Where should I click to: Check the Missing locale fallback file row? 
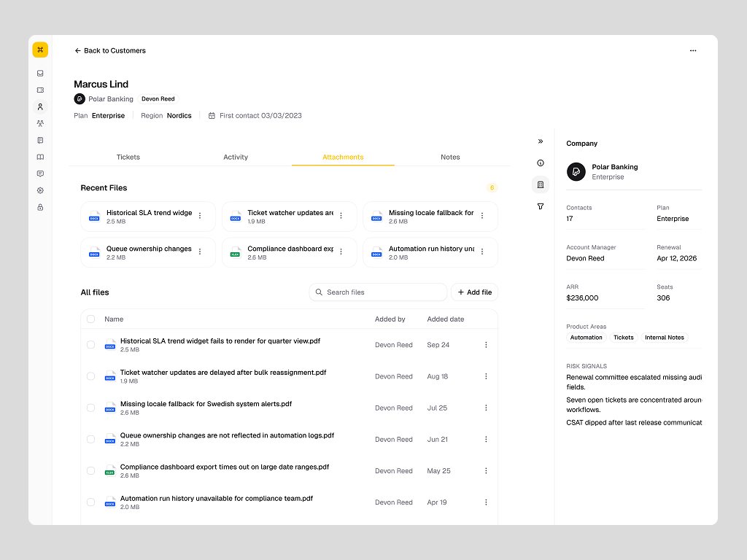(91, 408)
